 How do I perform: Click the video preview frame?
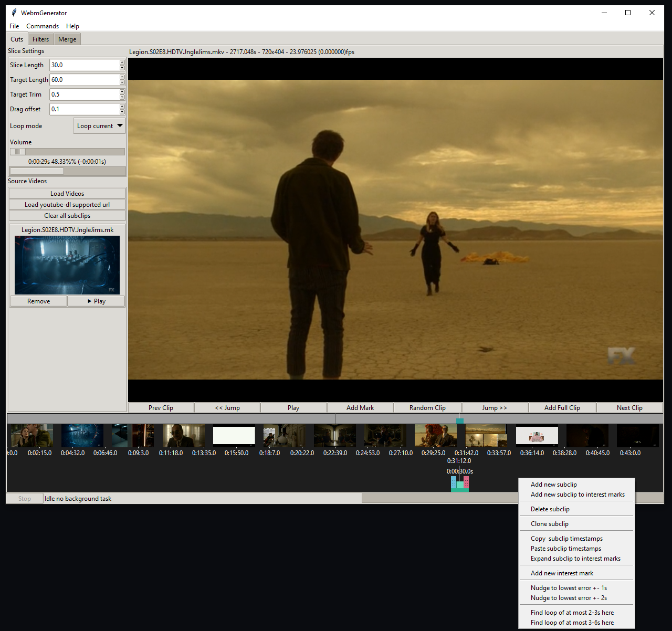[x=395, y=229]
